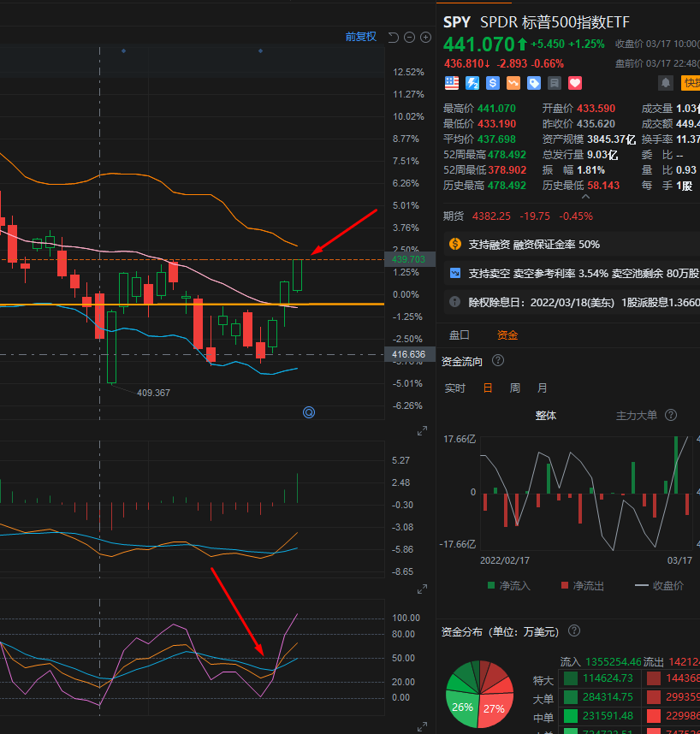Expand the main candlestick chart panel
The image size is (700, 734).
point(423,430)
